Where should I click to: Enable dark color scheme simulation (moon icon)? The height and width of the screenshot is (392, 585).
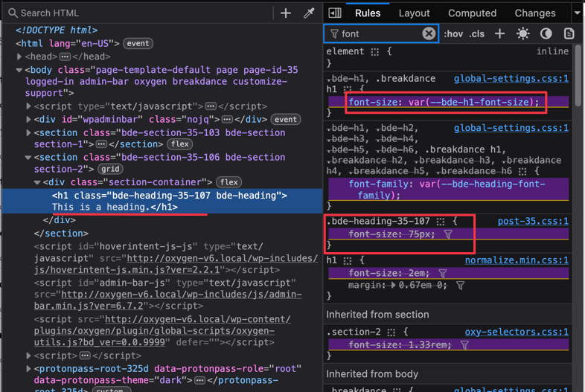point(546,33)
